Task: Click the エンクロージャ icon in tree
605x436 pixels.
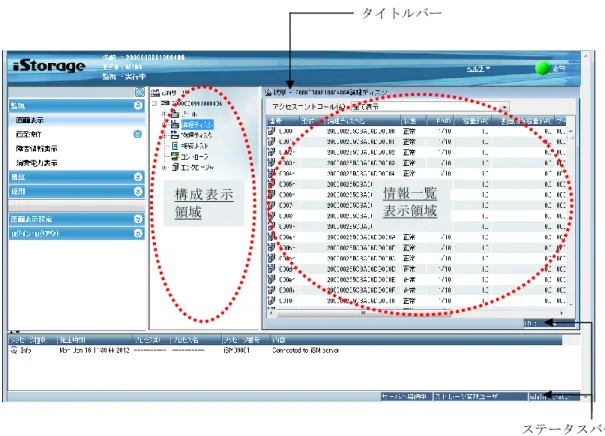Action: (175, 167)
